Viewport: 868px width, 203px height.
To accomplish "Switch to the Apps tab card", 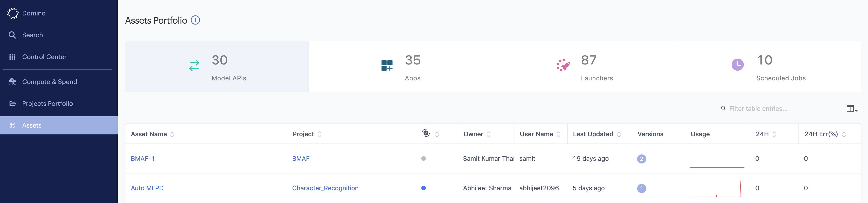I will (x=401, y=67).
